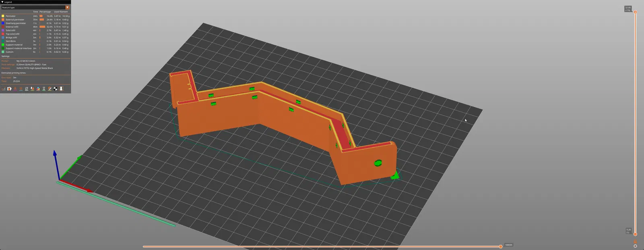The width and height of the screenshot is (644, 250).
Task: Click First layer time 3m value
Action: tap(14, 77)
